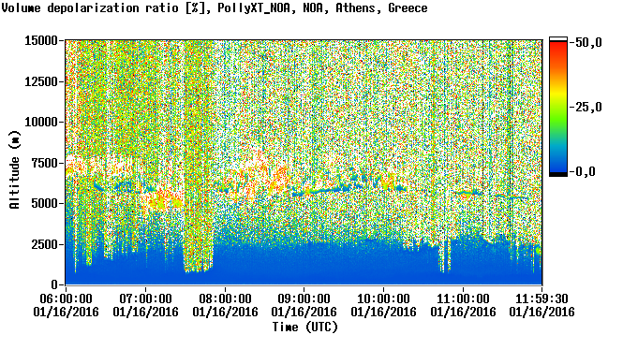The height and width of the screenshot is (364, 623).
Task: Click the 10000 altitude tick label
Action: 41,123
